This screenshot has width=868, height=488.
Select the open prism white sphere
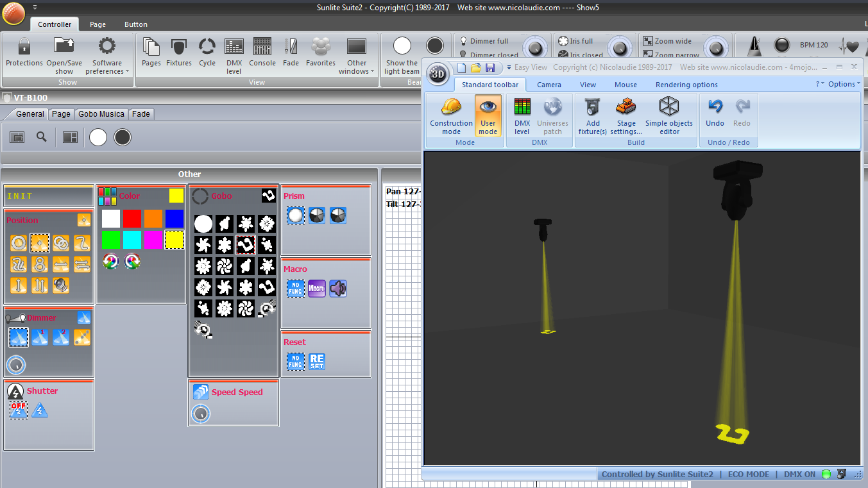tap(296, 215)
